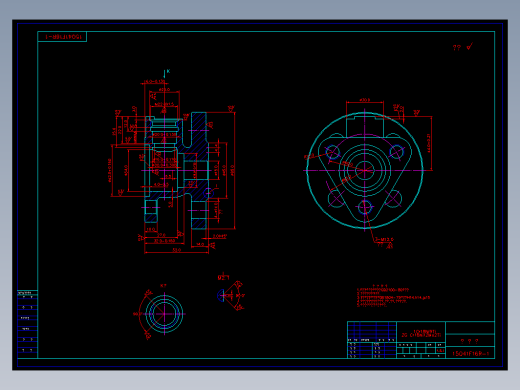This screenshot has height=390, width=520.
Task: Click the 15Q41F16P-1 drawing number in title block
Action: pyautogui.click(x=470, y=353)
